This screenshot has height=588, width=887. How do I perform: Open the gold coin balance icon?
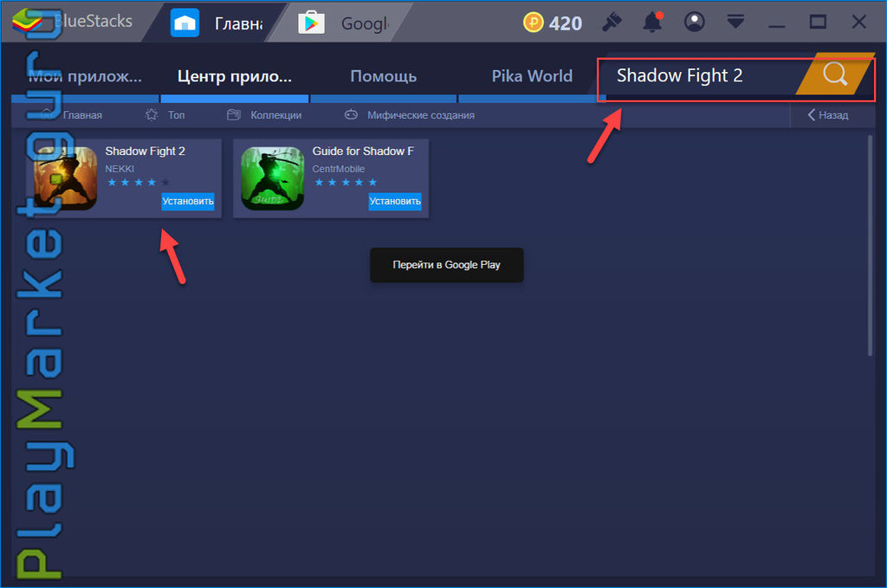533,23
